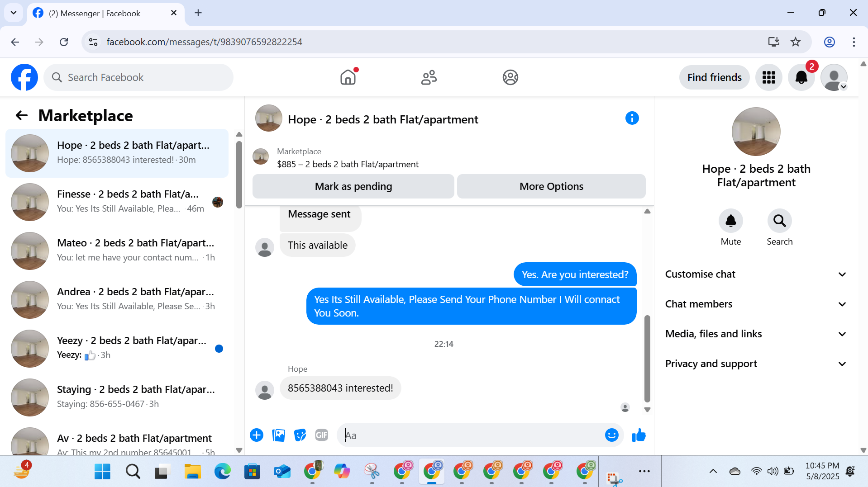This screenshot has width=868, height=487.
Task: Open conversation information icon
Action: pyautogui.click(x=632, y=118)
